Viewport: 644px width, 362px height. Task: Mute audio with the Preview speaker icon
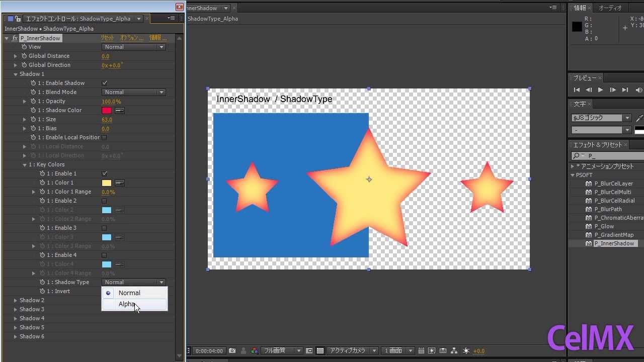638,90
